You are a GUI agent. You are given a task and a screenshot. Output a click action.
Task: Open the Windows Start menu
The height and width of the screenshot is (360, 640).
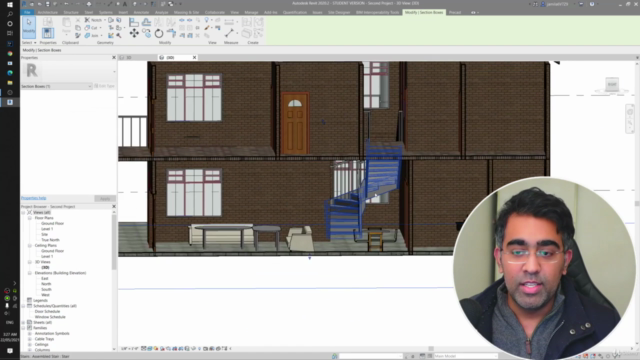(x=10, y=4)
